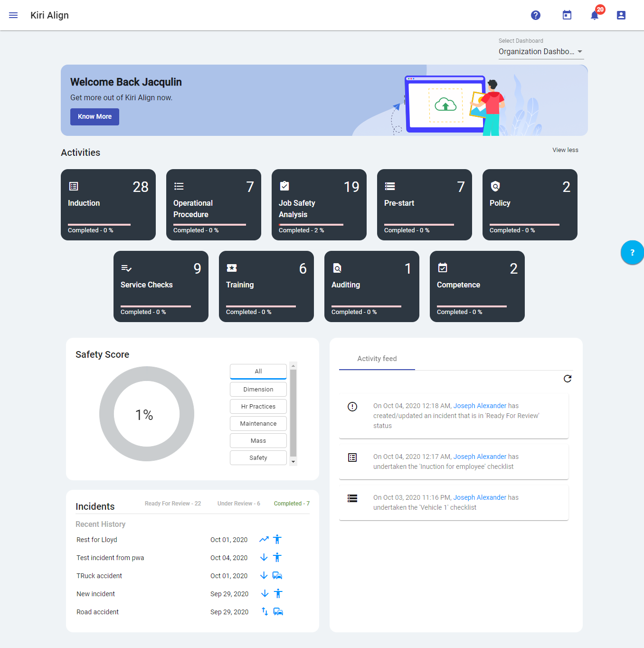Click the Induction completed progress bar

point(99,225)
